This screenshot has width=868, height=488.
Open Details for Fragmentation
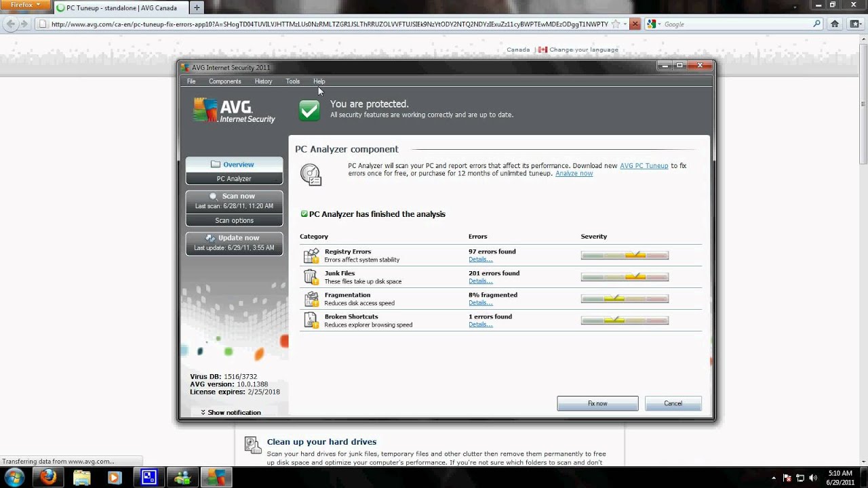point(480,302)
